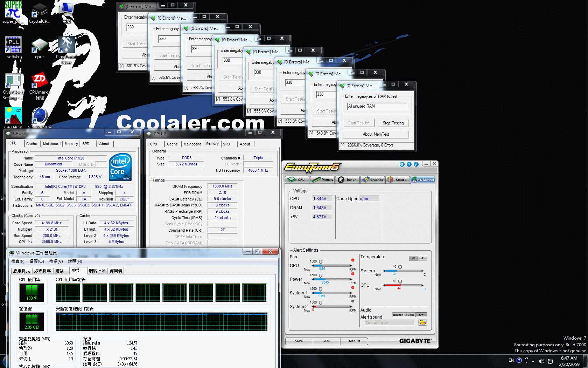Image resolution: width=588 pixels, height=368 pixels.
Task: Open the super_pi desktop shortcut
Action: click(x=13, y=12)
